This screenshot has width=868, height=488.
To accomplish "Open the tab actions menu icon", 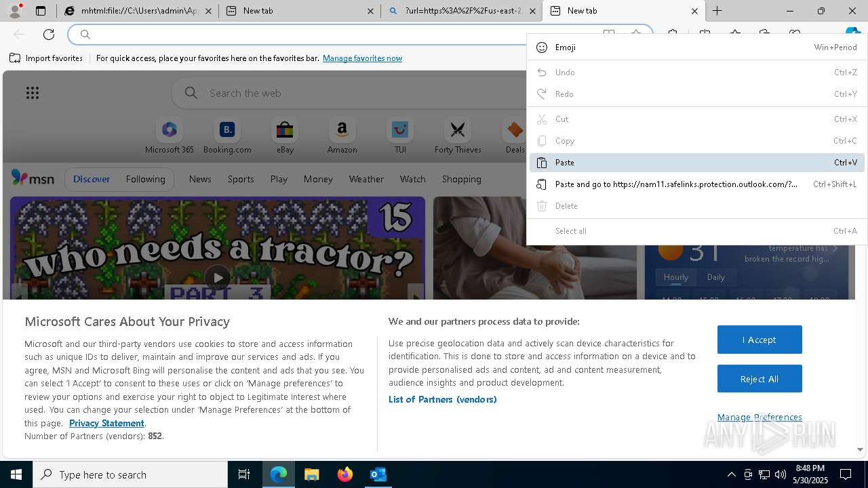I will [41, 11].
